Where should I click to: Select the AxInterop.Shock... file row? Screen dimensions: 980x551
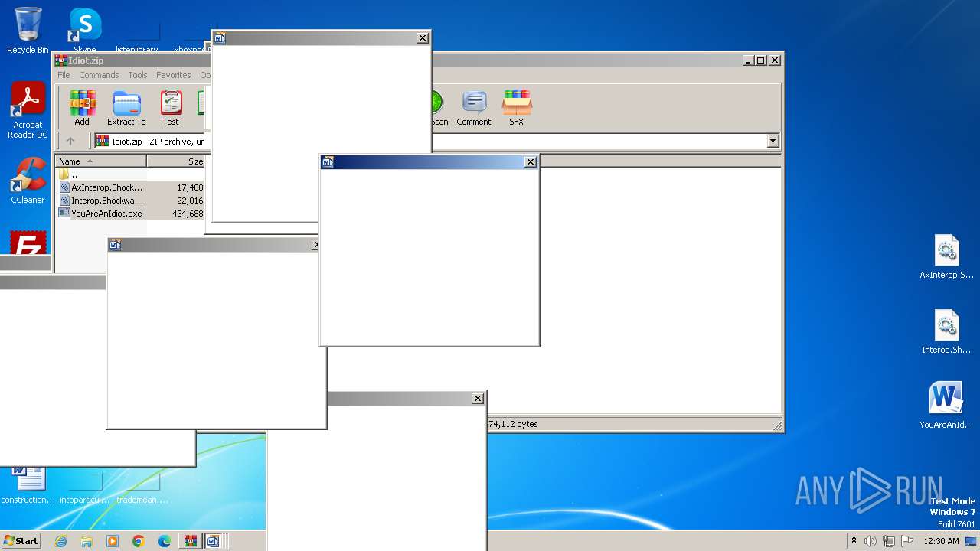pyautogui.click(x=131, y=187)
